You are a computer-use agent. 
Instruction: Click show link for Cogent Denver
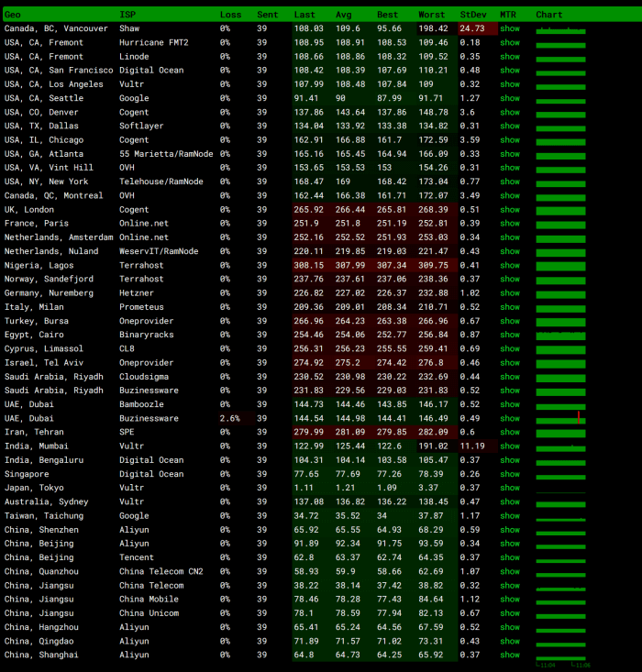[510, 112]
